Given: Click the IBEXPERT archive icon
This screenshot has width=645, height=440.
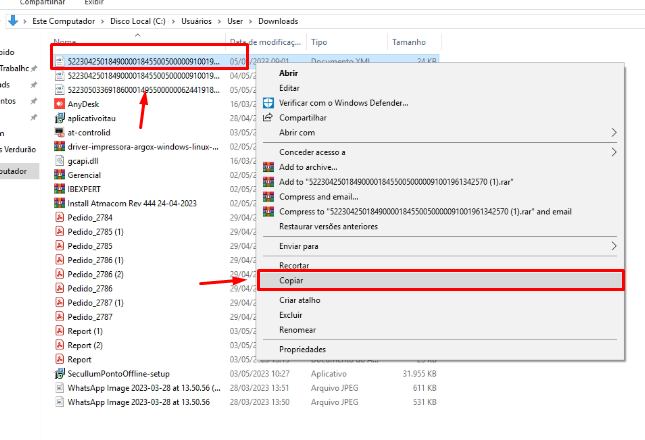Looking at the screenshot, I should [x=60, y=188].
